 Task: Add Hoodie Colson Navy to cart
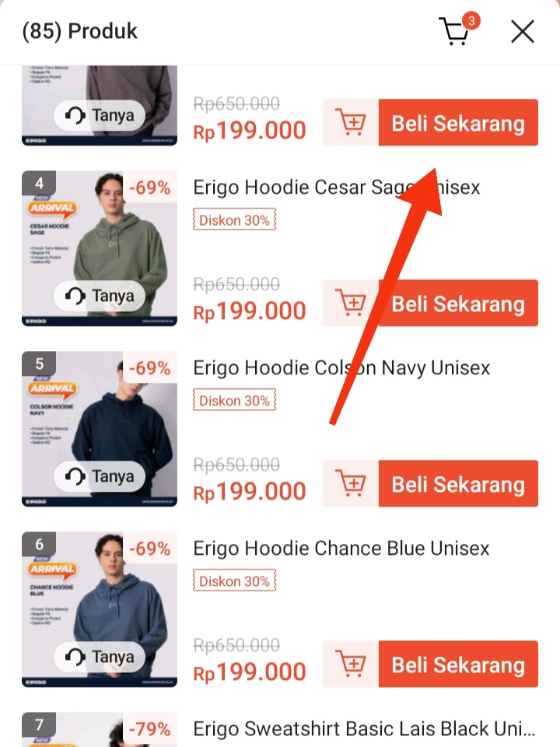click(351, 483)
